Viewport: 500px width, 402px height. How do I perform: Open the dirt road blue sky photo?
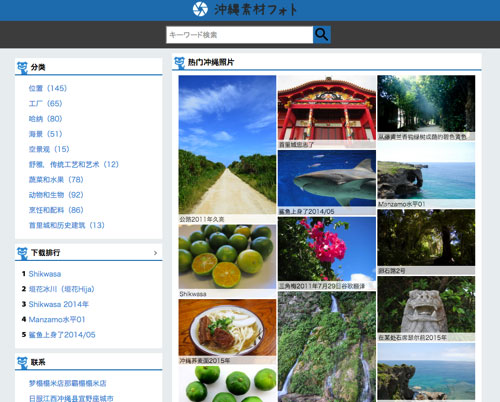pyautogui.click(x=227, y=145)
